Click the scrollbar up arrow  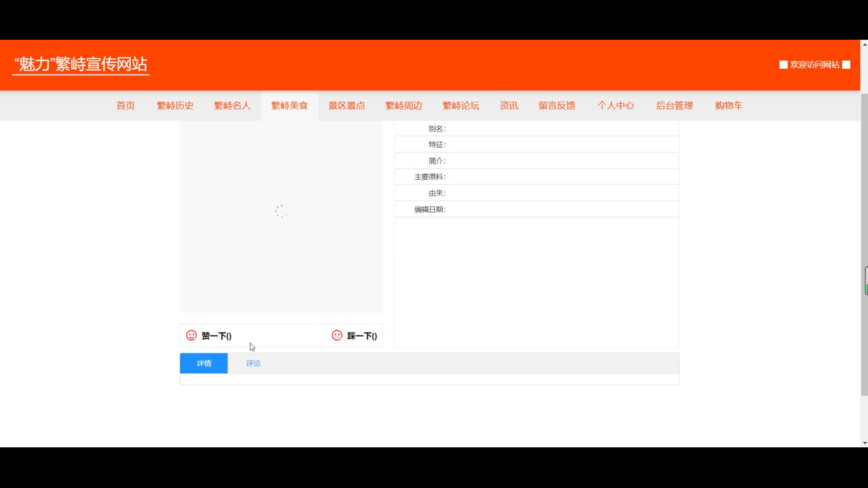click(x=864, y=44)
